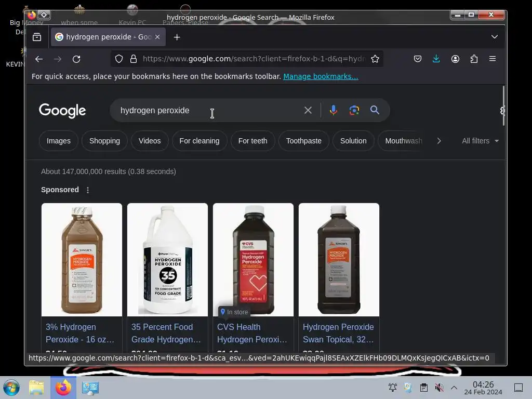Viewport: 532px width, 399px height.
Task: Click the Manage bookmarks link
Action: click(321, 76)
